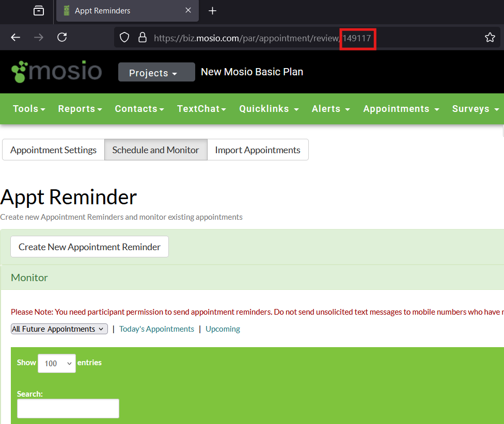Screen dimensions: 504x424
Task: Select the Appt Reminders browser tab
Action: point(127,11)
